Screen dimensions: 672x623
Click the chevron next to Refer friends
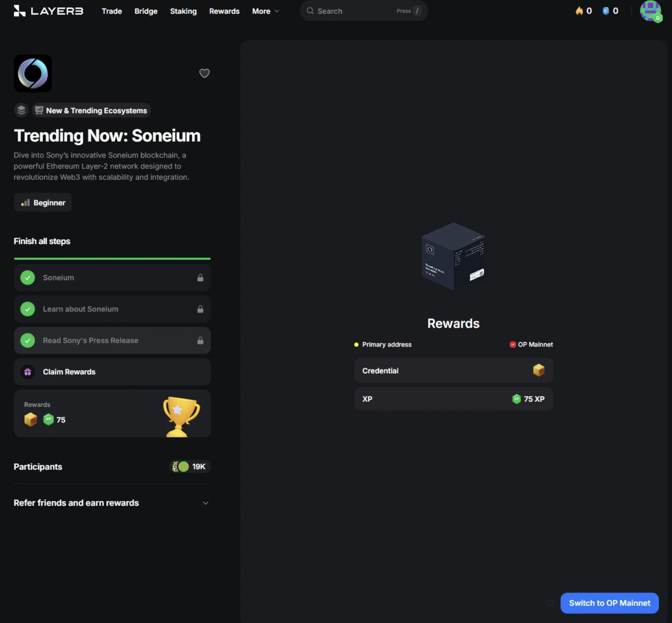coord(206,503)
